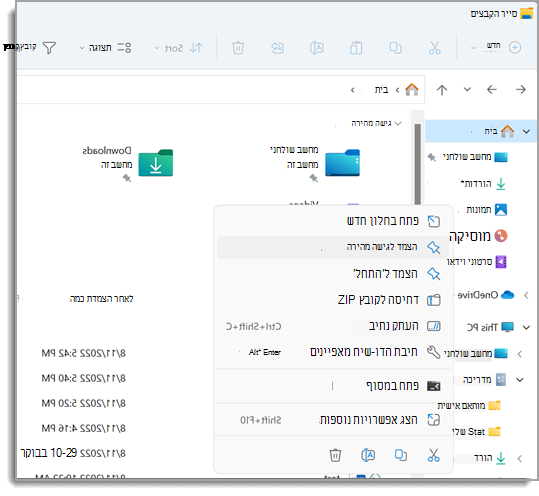Click the New plus icon in toolbar
This screenshot has width=539, height=496.
(515, 47)
